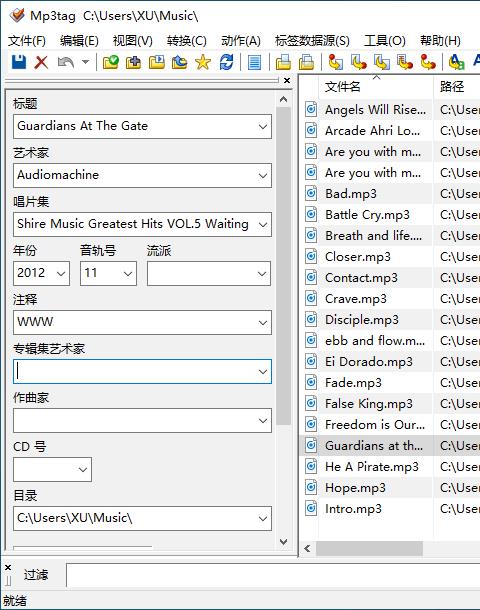Click the red X remove tag icon
Image resolution: width=480 pixels, height=610 pixels.
coord(41,62)
